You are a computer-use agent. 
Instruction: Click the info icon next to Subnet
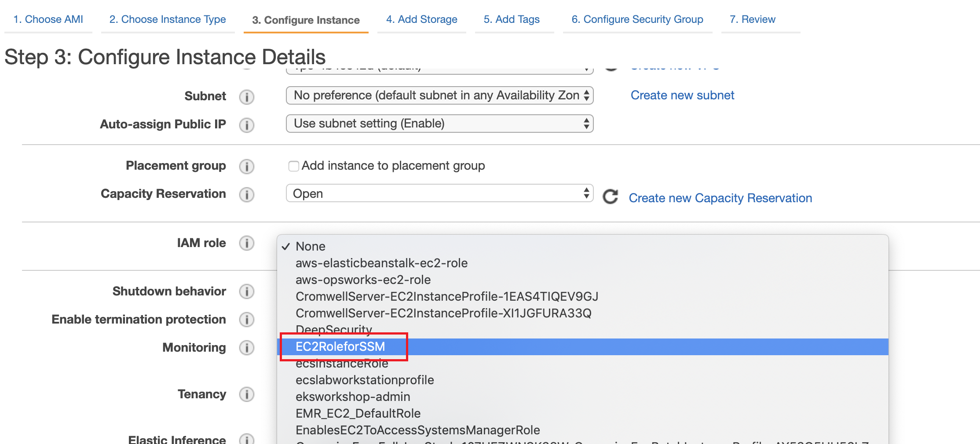click(x=246, y=97)
